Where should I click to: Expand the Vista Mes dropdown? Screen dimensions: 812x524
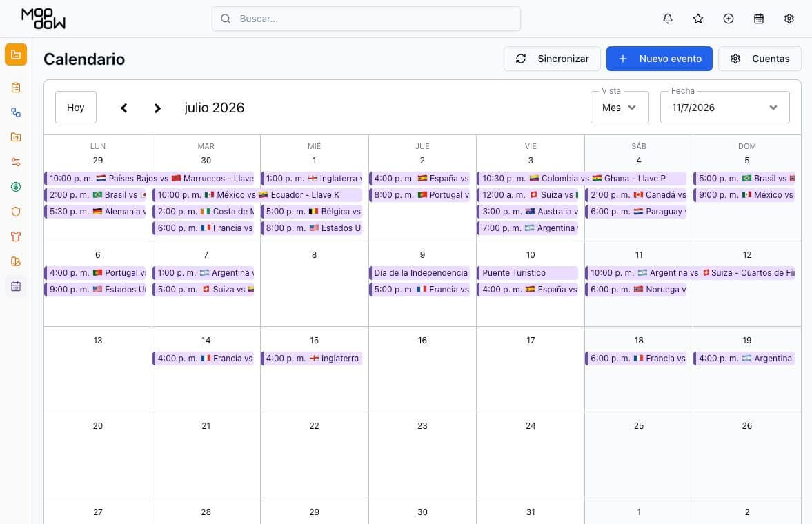click(x=620, y=107)
